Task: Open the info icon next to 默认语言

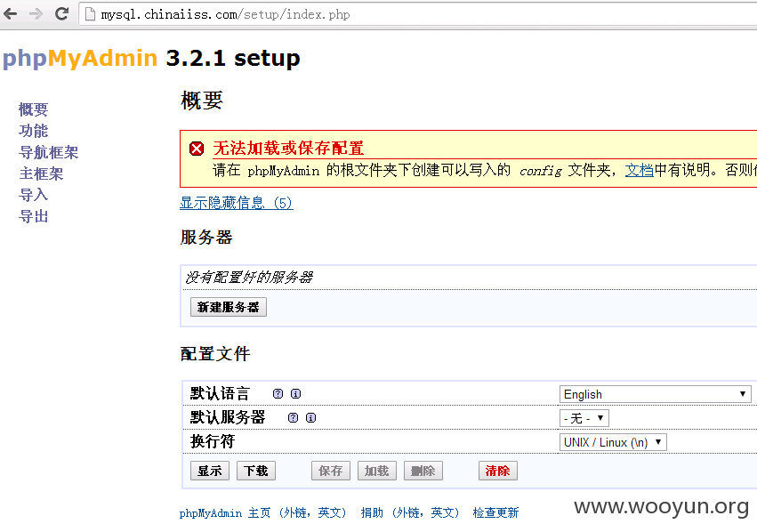Action: tap(295, 393)
